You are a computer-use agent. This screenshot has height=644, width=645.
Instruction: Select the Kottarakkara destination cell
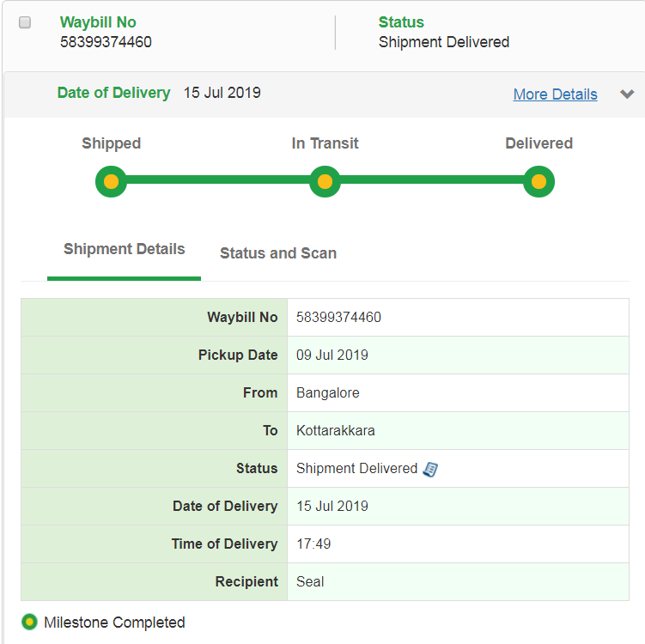tap(335, 431)
